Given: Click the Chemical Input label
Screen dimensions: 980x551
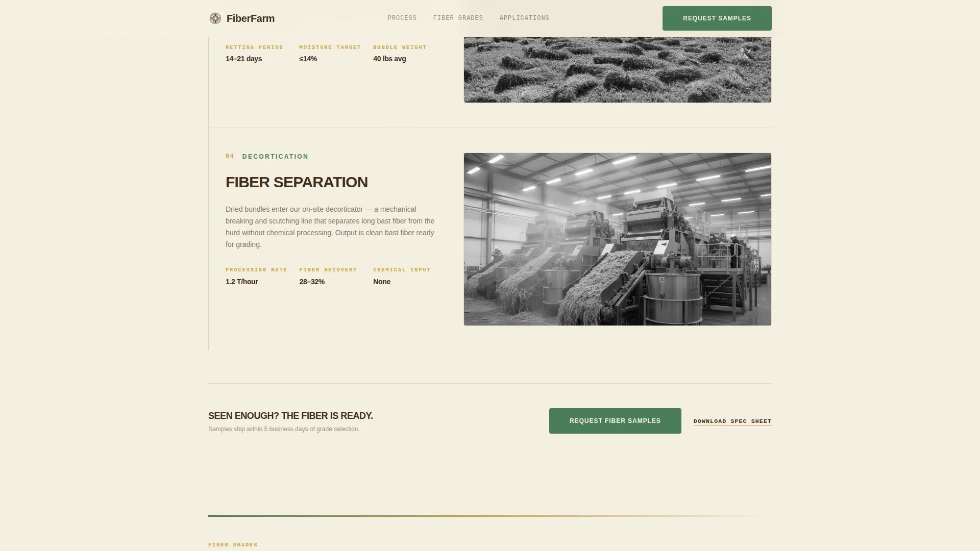Looking at the screenshot, I should tap(402, 270).
